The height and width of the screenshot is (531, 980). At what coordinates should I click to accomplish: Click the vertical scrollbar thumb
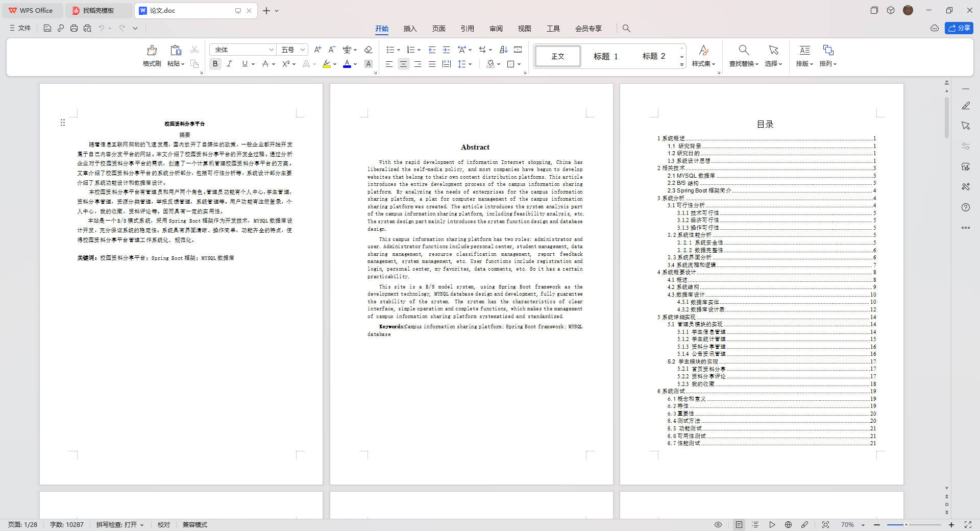[946, 117]
